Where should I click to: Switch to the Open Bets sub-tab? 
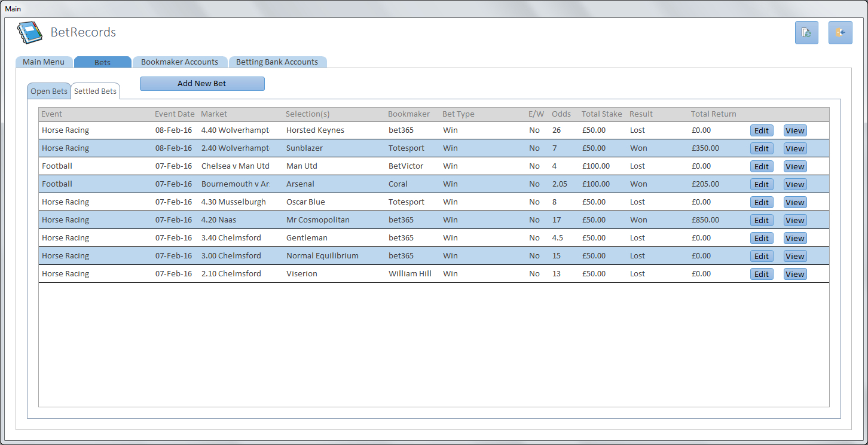(49, 92)
